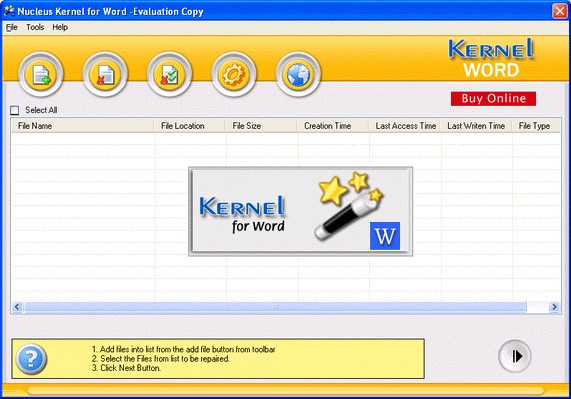The height and width of the screenshot is (399, 571).
Task: Open the Help menu
Action: [x=60, y=27]
